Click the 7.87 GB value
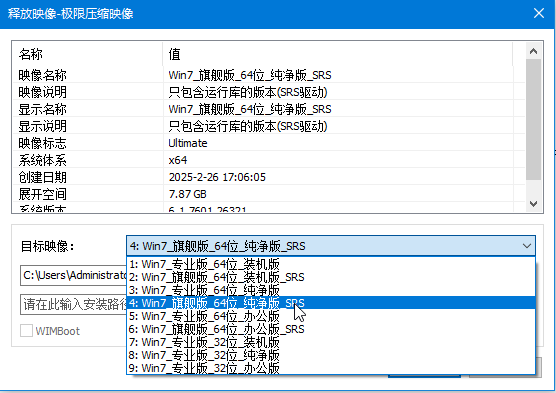Viewport: 556px width, 393px height. [188, 194]
